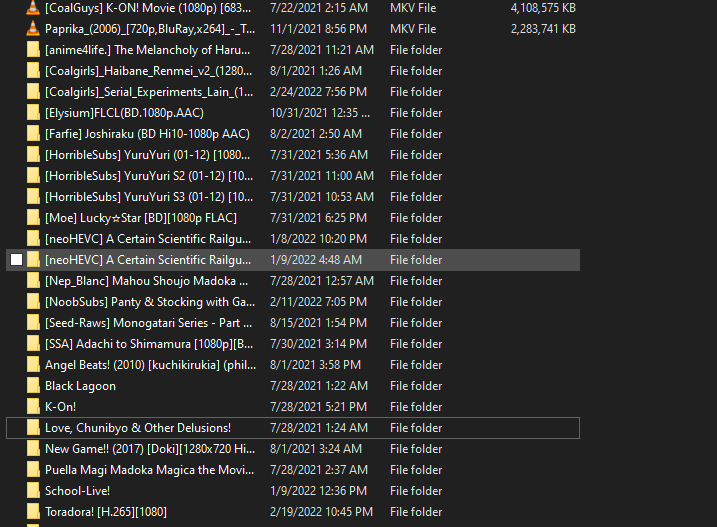This screenshot has height=527, width=717.
Task: Select the name Toradora! [H.265][1080]
Action: (x=106, y=512)
